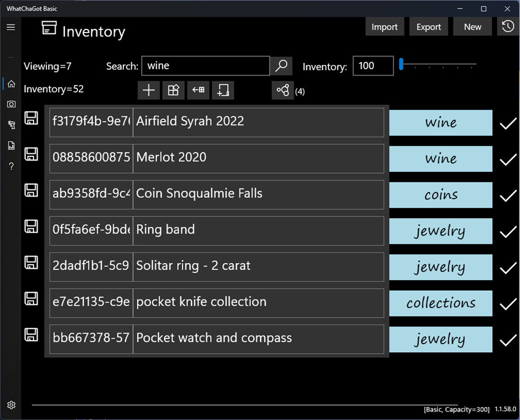
Task: Toggle checkmark for pocket knife collection
Action: 508,304
